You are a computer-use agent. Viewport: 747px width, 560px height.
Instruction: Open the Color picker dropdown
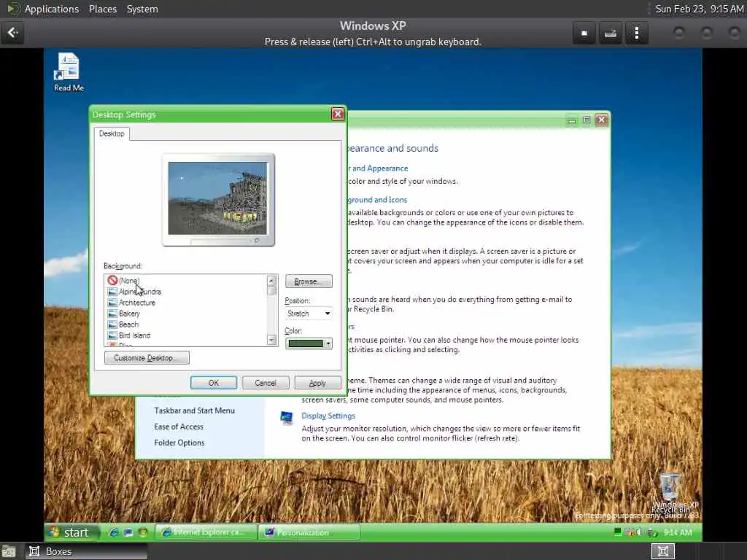(309, 343)
